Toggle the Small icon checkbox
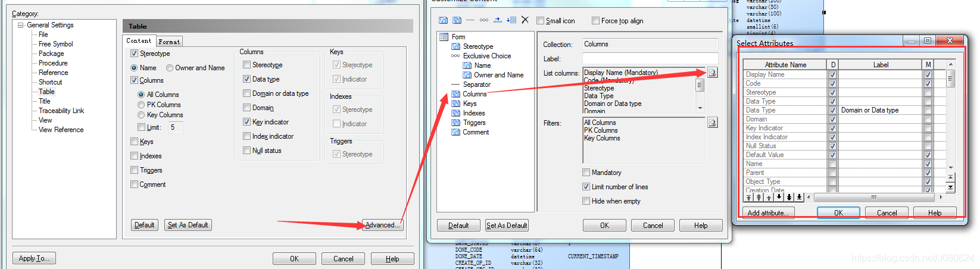 [x=541, y=21]
